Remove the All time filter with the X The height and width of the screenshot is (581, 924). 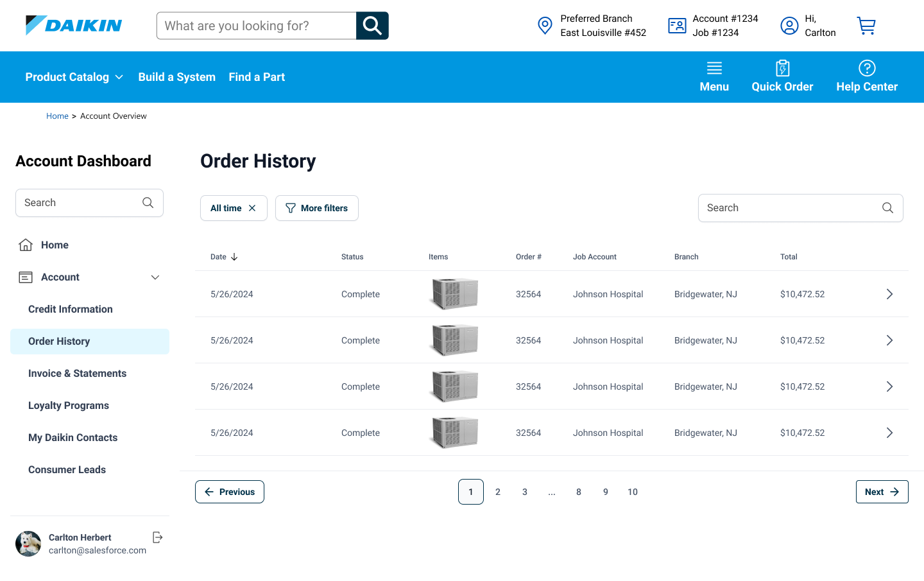[x=252, y=208]
